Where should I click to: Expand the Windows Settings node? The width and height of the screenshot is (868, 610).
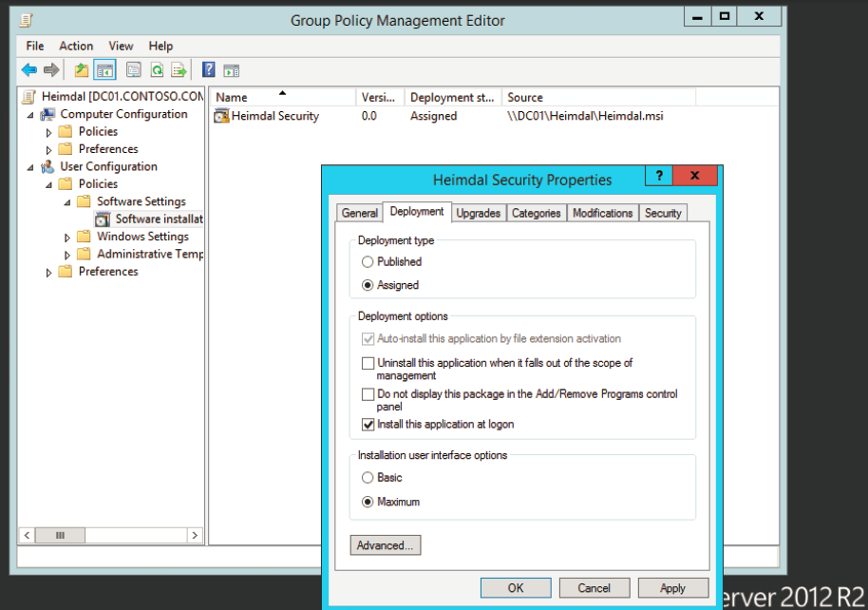point(67,238)
